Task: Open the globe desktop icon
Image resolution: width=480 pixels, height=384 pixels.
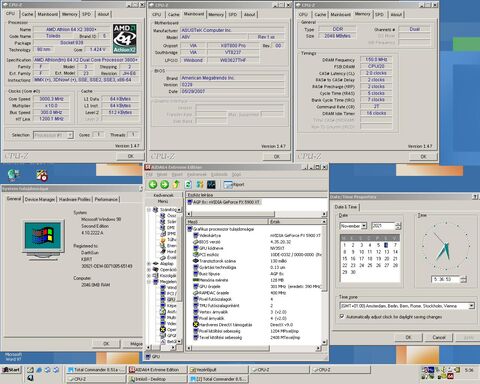Action: tap(13, 175)
